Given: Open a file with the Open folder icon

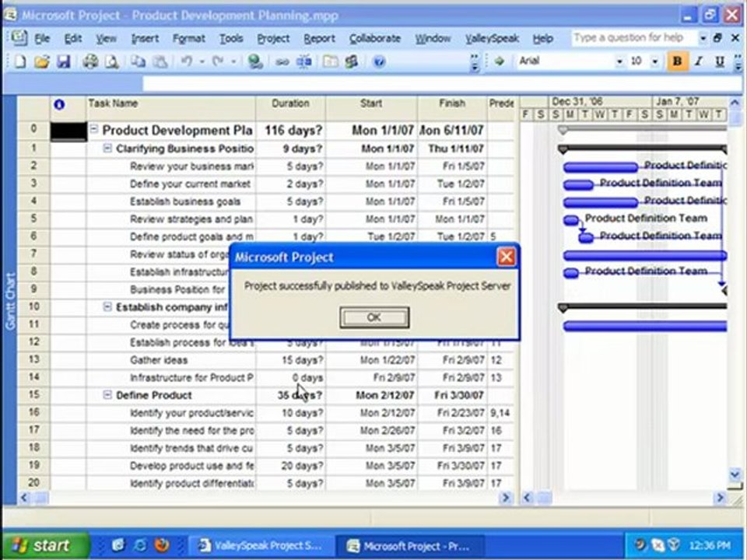Looking at the screenshot, I should pyautogui.click(x=42, y=61).
